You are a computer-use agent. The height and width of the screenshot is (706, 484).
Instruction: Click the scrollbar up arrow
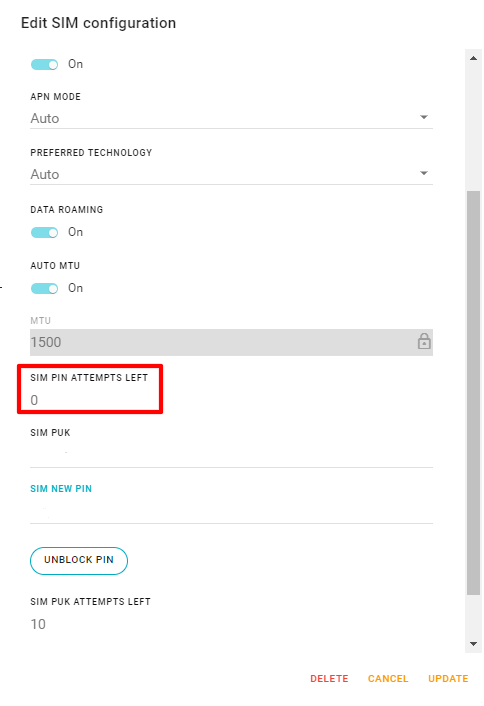coord(473,58)
